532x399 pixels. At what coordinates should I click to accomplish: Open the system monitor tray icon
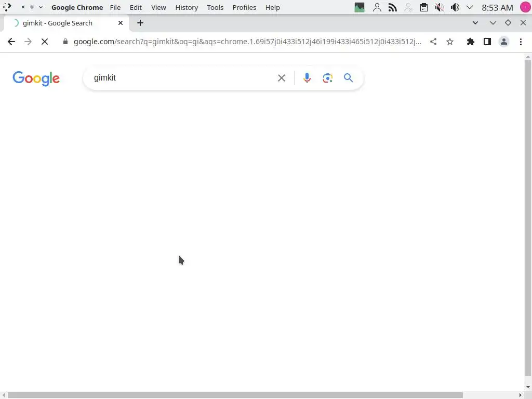pos(360,7)
